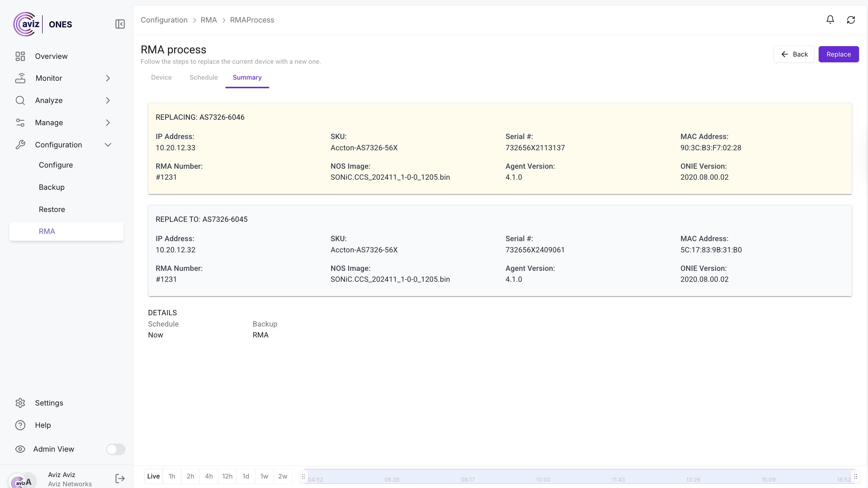The height and width of the screenshot is (488, 868).
Task: Select the Live time range
Action: 153,476
